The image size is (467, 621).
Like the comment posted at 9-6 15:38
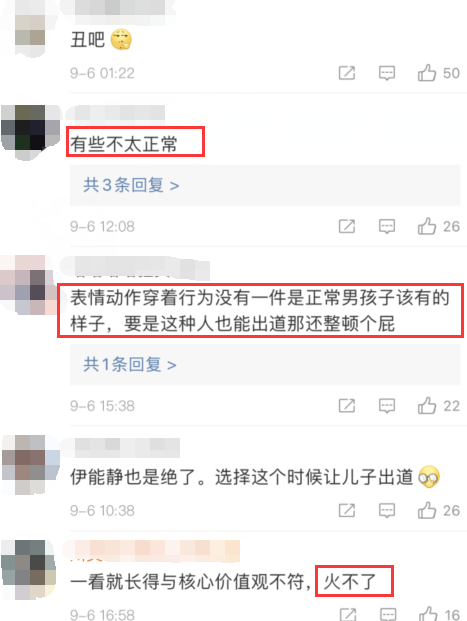coord(427,406)
